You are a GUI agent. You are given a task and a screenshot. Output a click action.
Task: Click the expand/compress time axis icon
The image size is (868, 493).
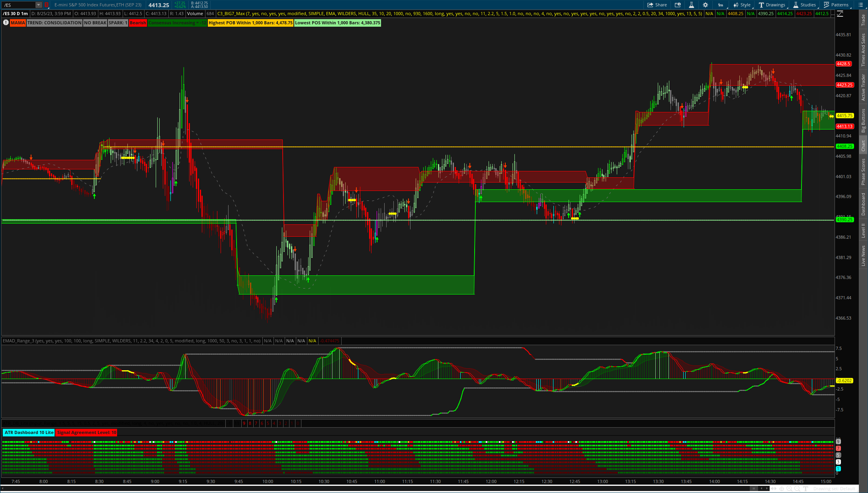774,489
